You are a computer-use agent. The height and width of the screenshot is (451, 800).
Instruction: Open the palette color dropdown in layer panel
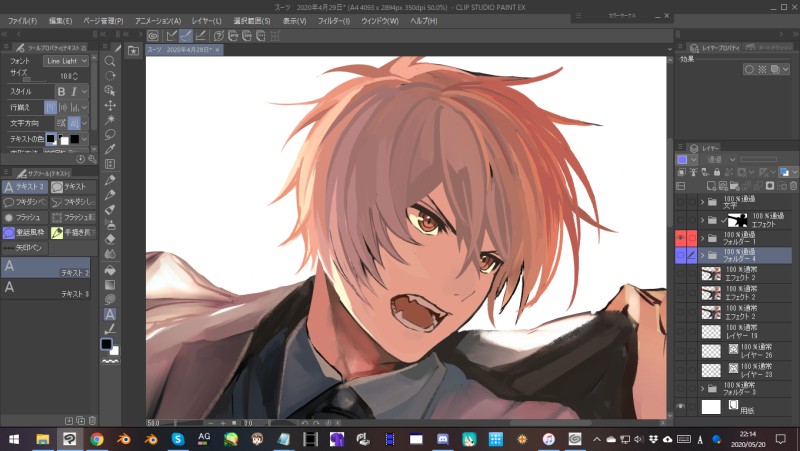click(687, 160)
